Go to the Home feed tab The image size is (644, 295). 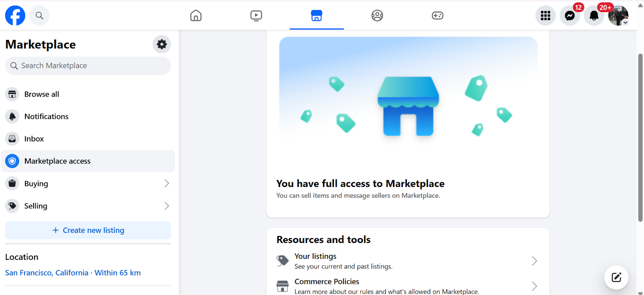click(x=196, y=16)
